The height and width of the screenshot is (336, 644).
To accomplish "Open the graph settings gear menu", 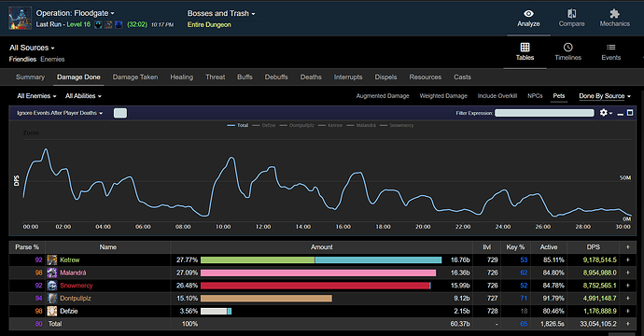I will (x=603, y=113).
